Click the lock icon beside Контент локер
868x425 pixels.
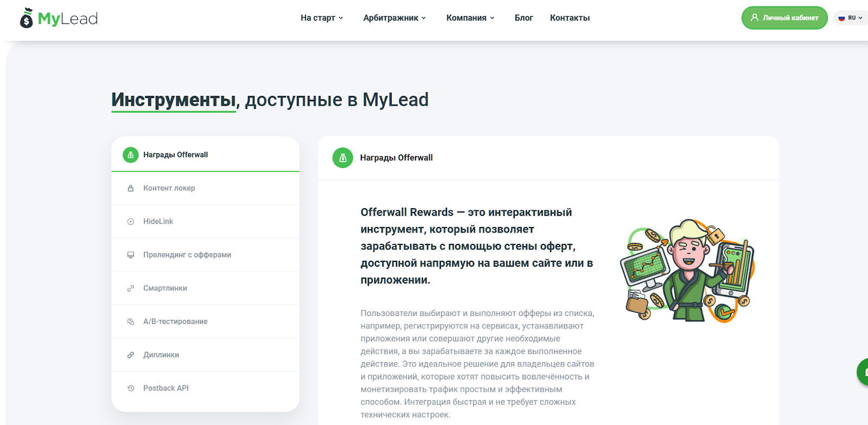click(x=130, y=188)
